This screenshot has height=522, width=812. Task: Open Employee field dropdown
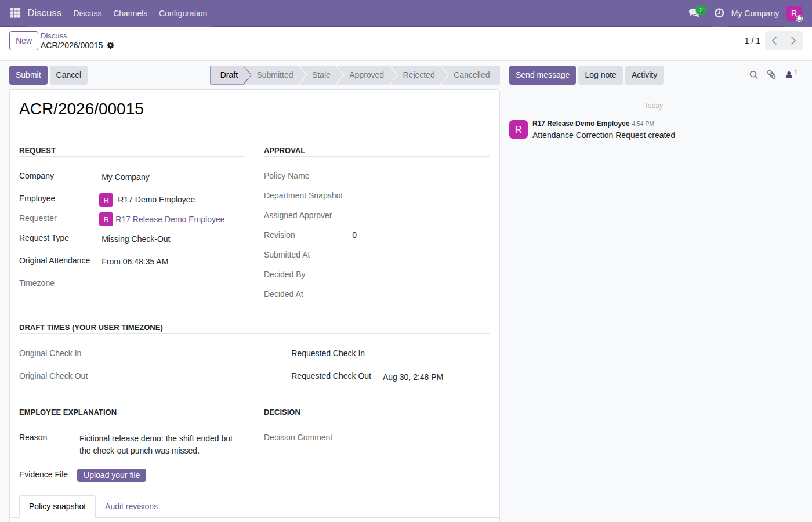(x=180, y=200)
